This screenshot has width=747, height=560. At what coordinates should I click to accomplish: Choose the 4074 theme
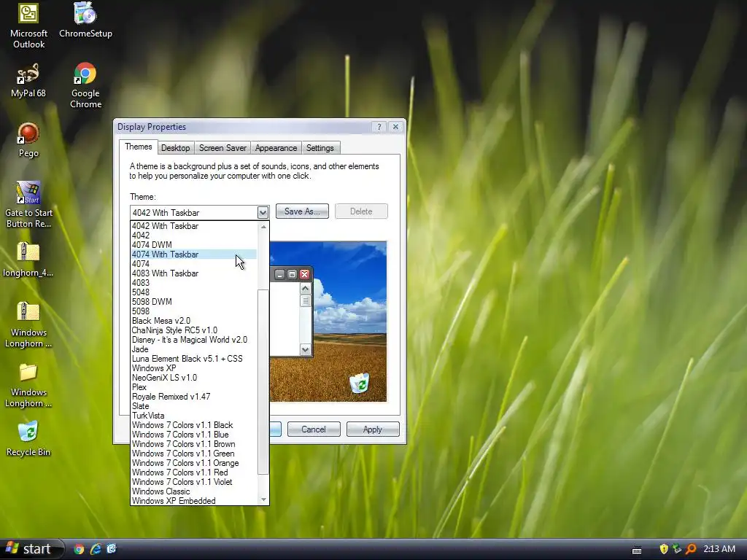point(194,264)
